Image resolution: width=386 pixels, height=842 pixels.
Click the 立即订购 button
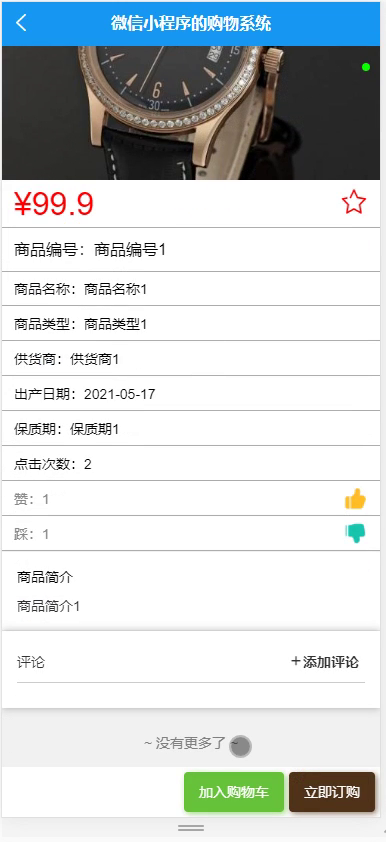(332, 792)
